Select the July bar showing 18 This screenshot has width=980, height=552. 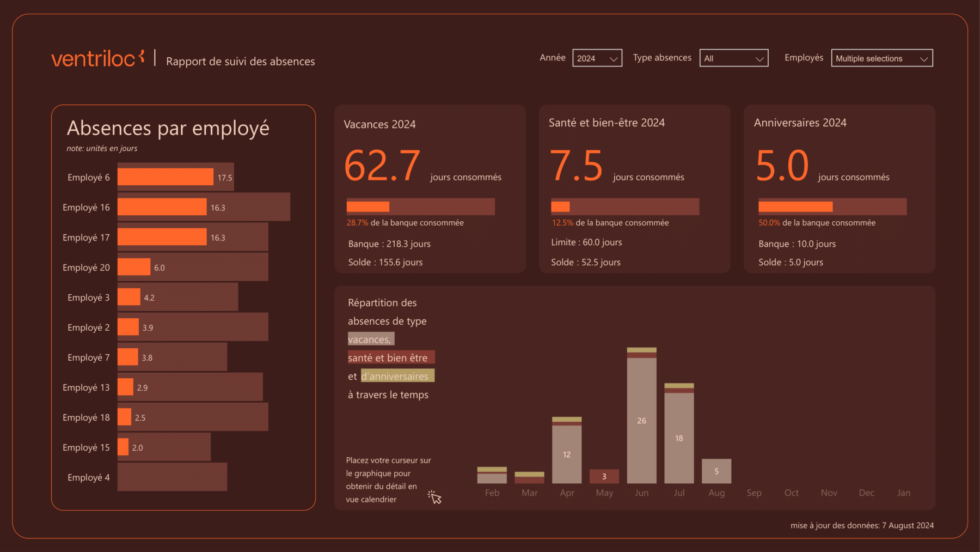coord(679,438)
